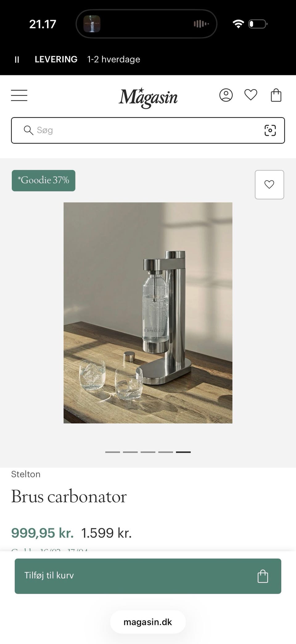The width and height of the screenshot is (296, 644).
Task: Tap the magasin.dk address pill
Action: [148, 622]
